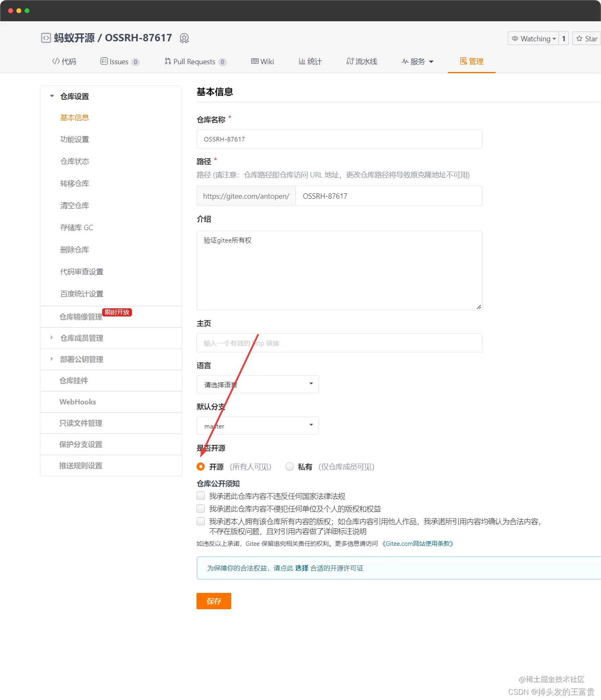Open 清空仓库 in sidebar
The width and height of the screenshot is (601, 700).
tap(74, 206)
